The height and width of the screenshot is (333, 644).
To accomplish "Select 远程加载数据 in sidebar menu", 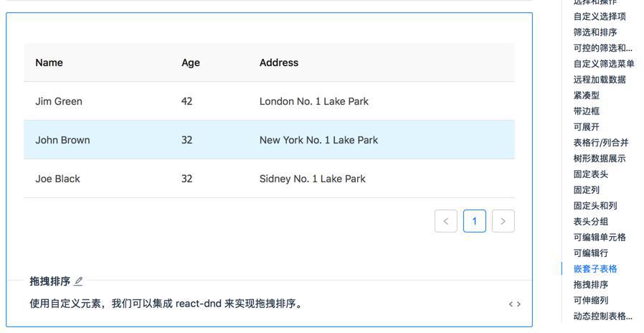I will (599, 80).
